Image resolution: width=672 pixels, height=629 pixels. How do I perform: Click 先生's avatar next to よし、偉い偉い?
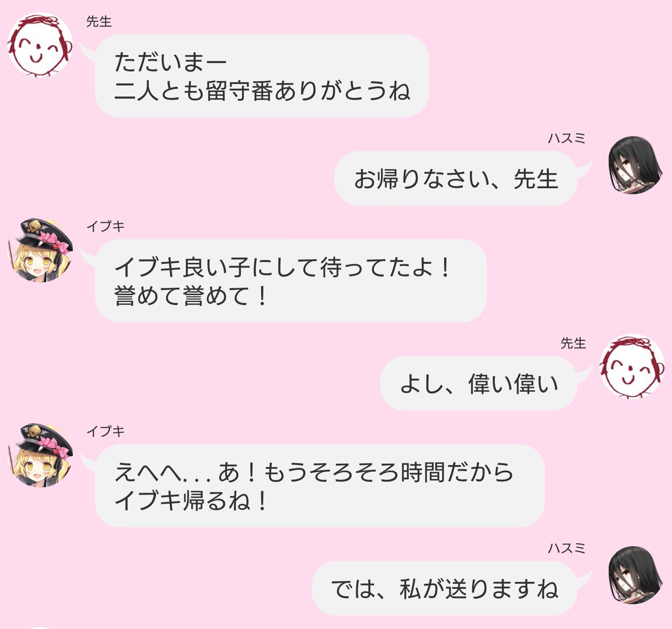click(632, 367)
